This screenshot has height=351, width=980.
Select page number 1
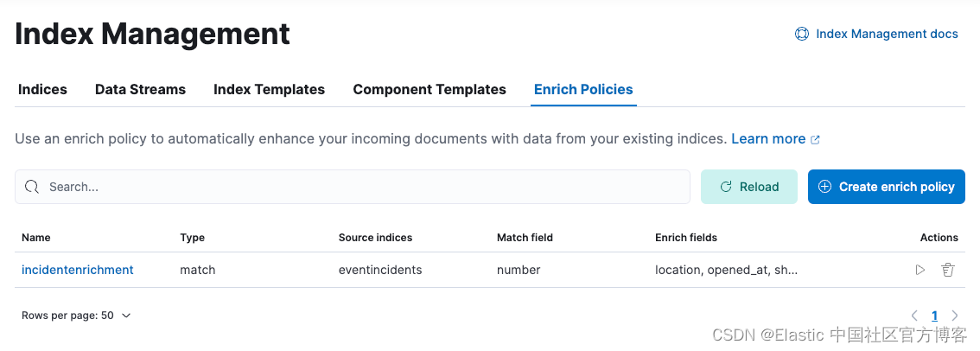click(x=934, y=316)
